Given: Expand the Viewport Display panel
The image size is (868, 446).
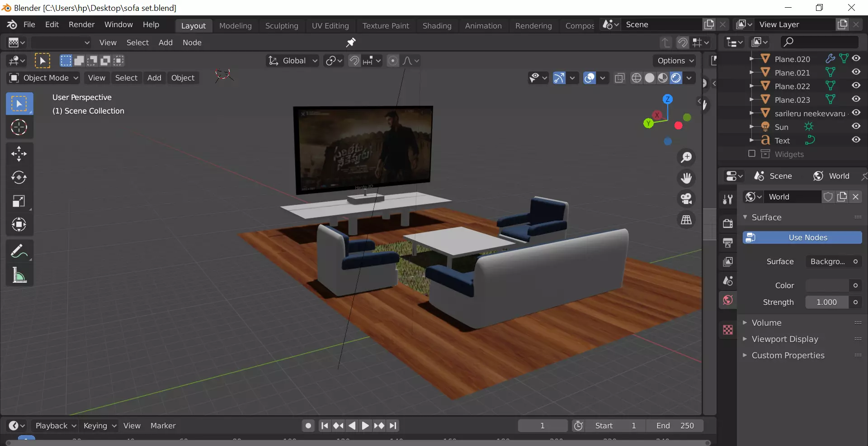Looking at the screenshot, I should (x=784, y=339).
